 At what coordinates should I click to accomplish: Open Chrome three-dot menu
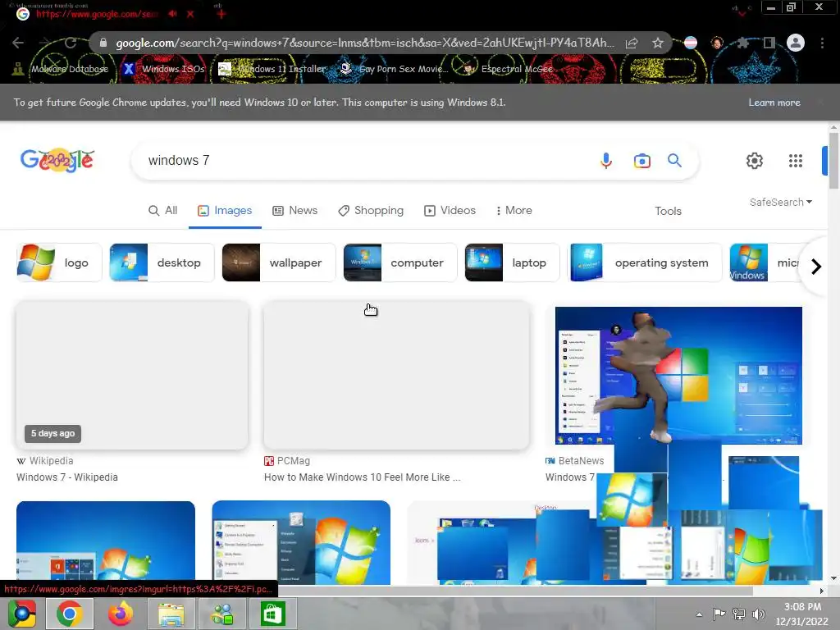(x=822, y=43)
